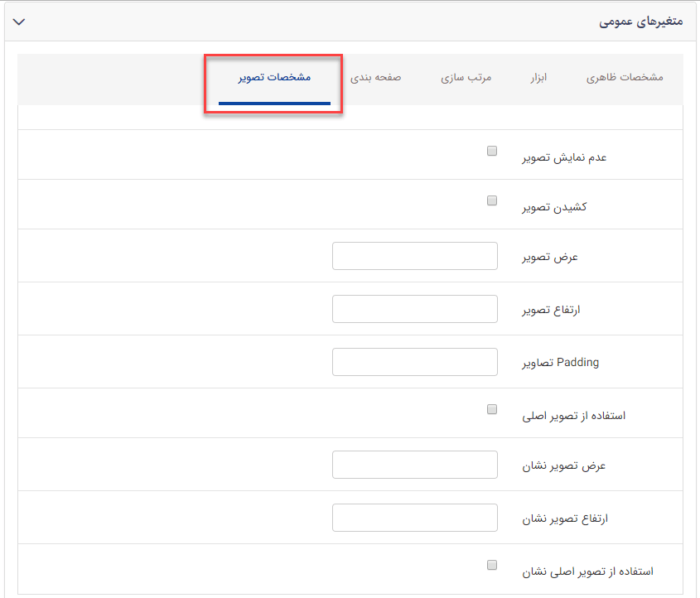Enable استفاده از تصویر اصلی نشان checkbox
This screenshot has height=598, width=700.
(x=491, y=564)
